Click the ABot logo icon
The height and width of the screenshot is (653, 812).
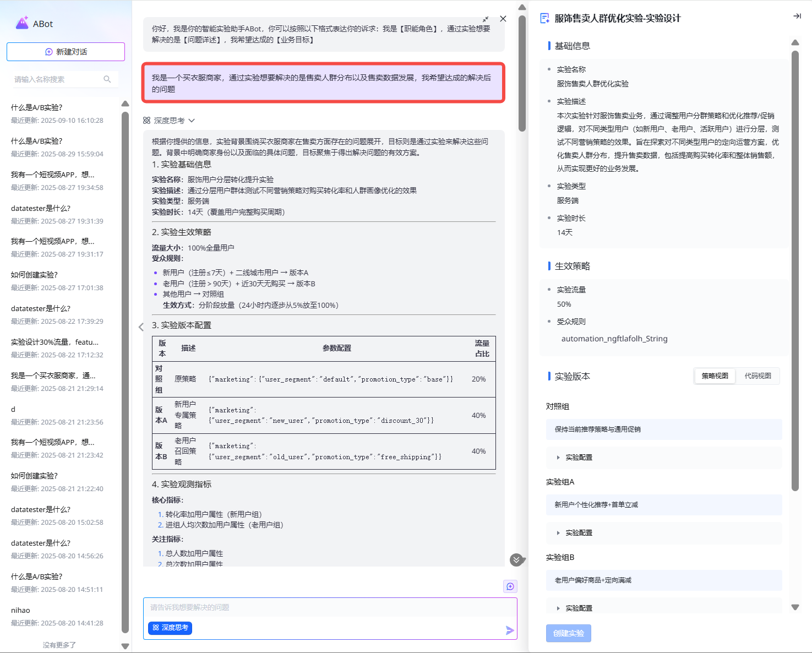tap(22, 23)
